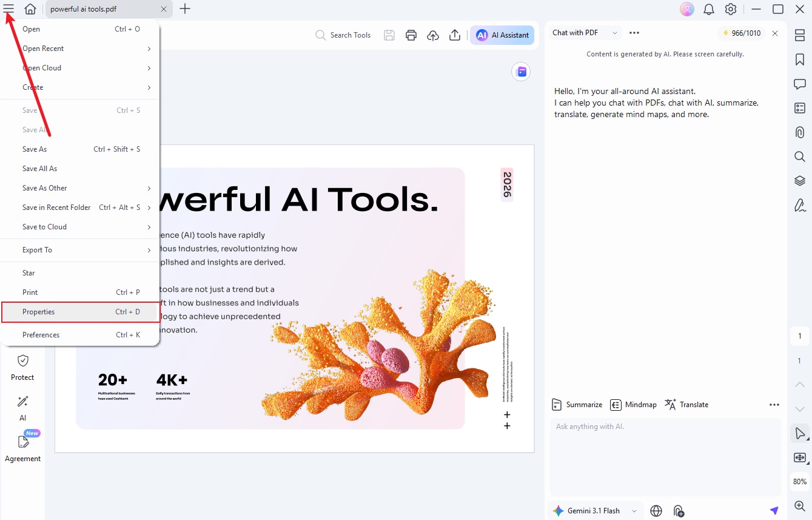
Task: Click the printer icon in toolbar
Action: pos(411,35)
